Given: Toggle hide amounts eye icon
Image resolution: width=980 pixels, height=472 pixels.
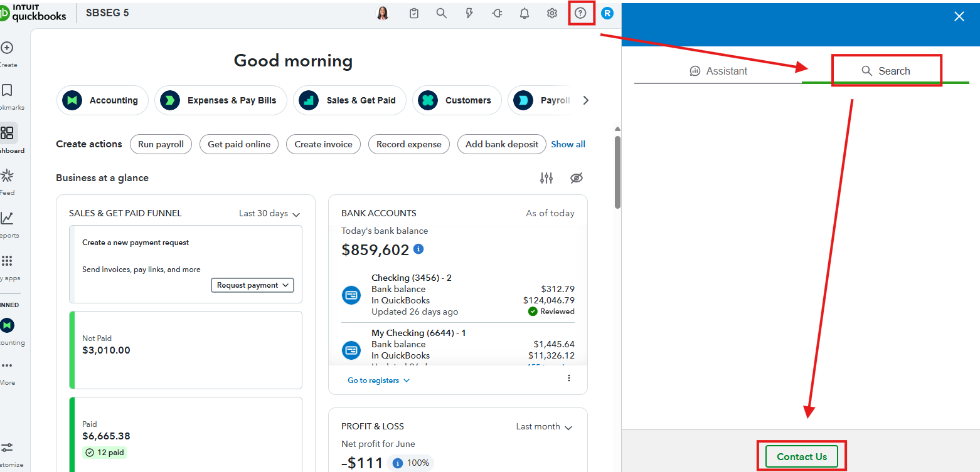Looking at the screenshot, I should click(577, 178).
